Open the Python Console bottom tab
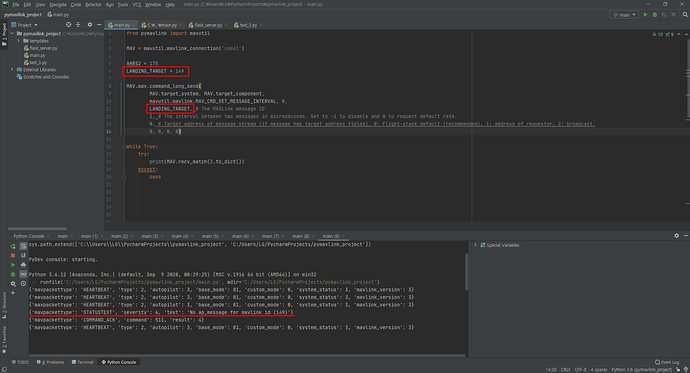The image size is (690, 373). (x=119, y=362)
